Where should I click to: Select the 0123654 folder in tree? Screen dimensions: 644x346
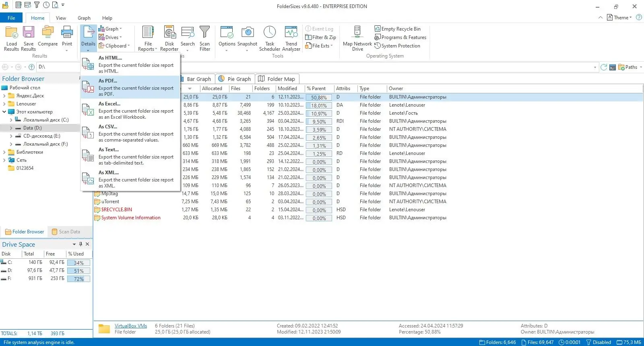tap(25, 168)
